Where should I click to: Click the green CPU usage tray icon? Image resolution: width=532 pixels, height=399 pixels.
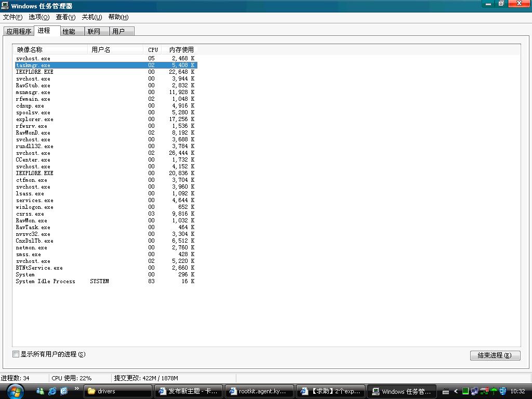point(465,391)
